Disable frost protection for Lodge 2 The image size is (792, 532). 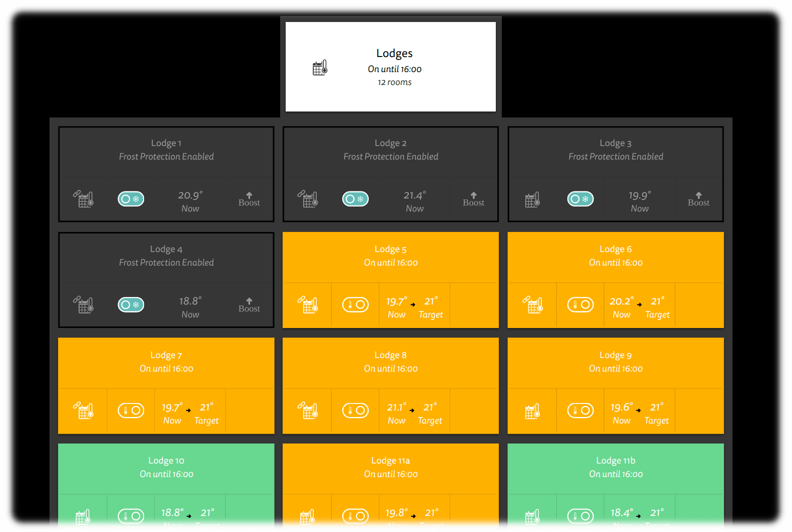[x=355, y=199]
